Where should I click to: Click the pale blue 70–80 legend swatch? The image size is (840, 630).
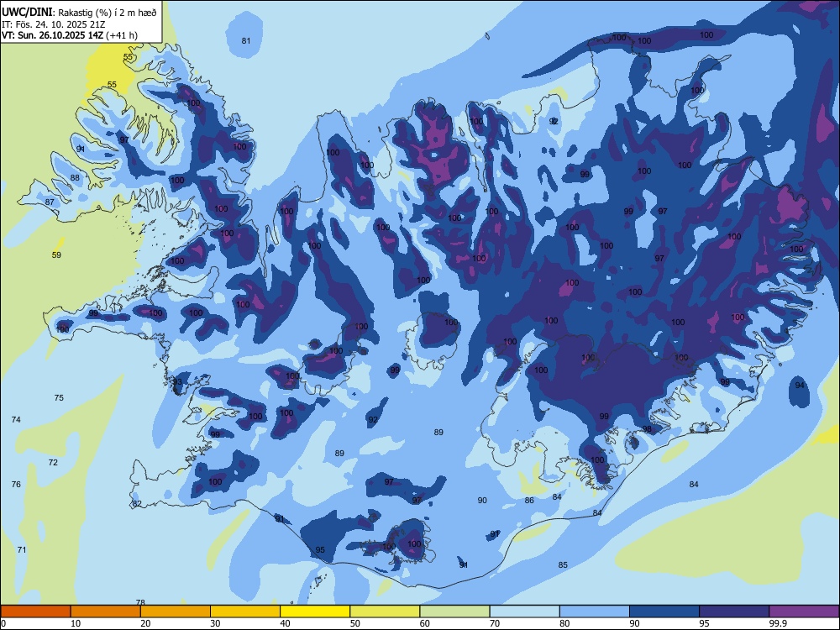coord(524,612)
